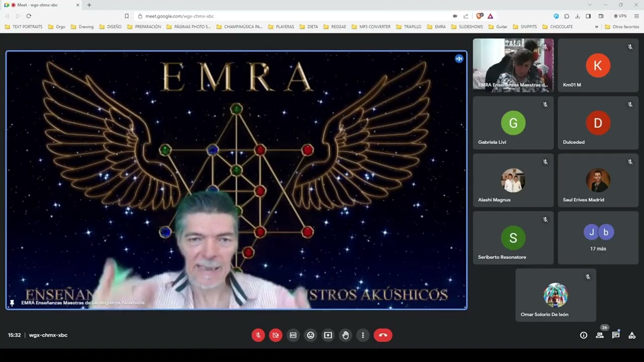Select the Saul Erives Madrid tile
644x362 pixels.
click(598, 180)
